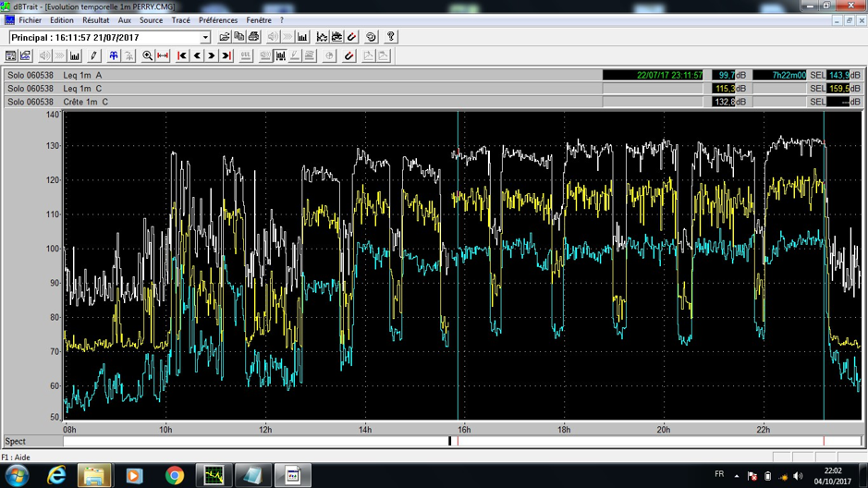Click the 'F1 : Aide' status bar text
Image resolution: width=868 pixels, height=488 pixels.
[x=16, y=457]
